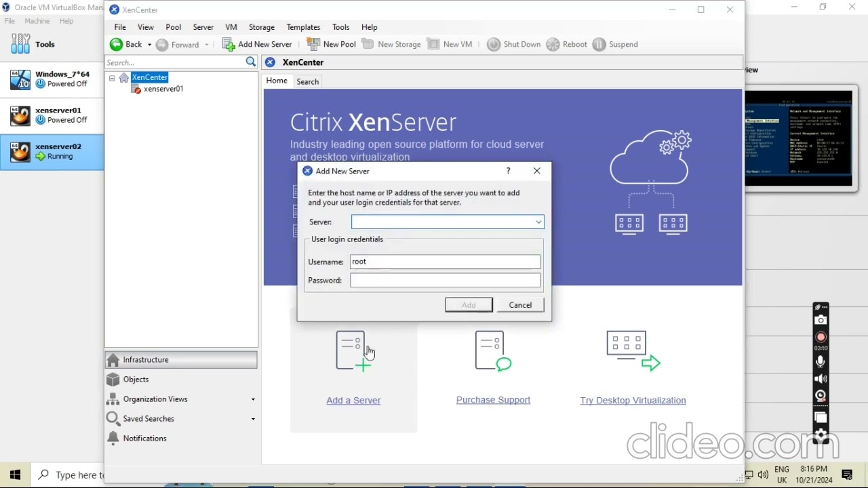This screenshot has height=488, width=868.
Task: Click the Add a Server link
Action: (x=353, y=401)
